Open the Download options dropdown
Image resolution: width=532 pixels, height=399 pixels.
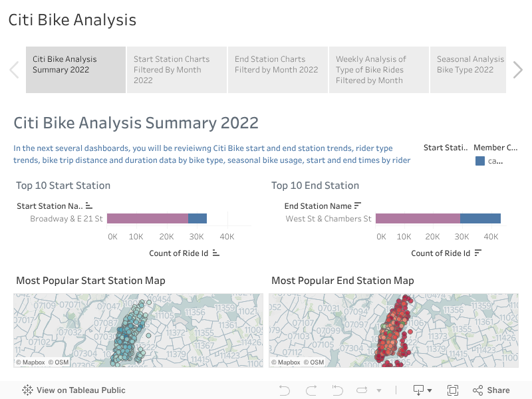[x=422, y=390]
